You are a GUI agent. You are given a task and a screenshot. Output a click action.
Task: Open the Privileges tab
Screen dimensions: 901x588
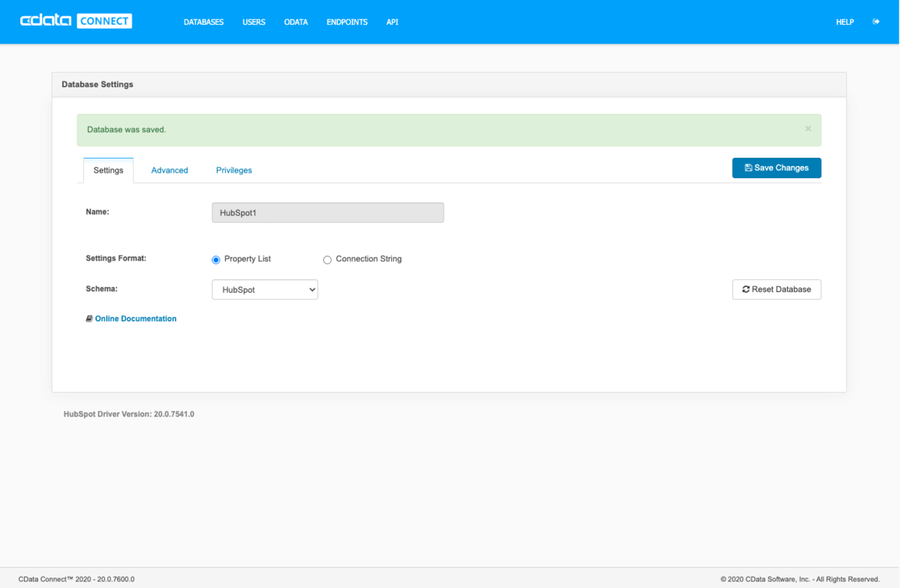click(x=234, y=170)
